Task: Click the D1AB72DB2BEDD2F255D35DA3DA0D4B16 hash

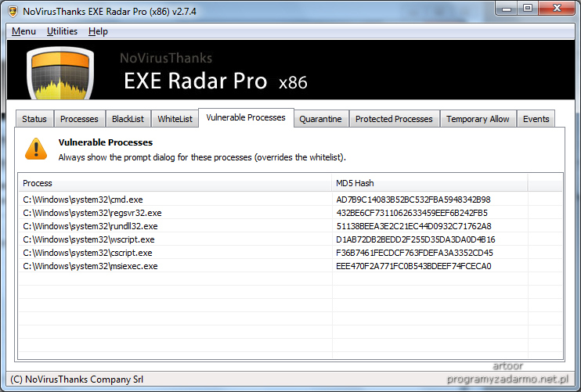Action: [x=415, y=239]
